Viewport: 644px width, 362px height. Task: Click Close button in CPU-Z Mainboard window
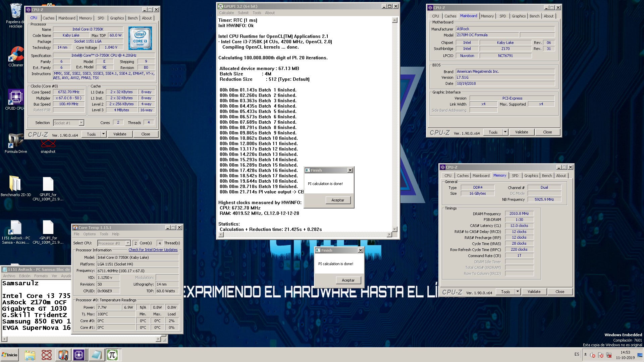[547, 132]
